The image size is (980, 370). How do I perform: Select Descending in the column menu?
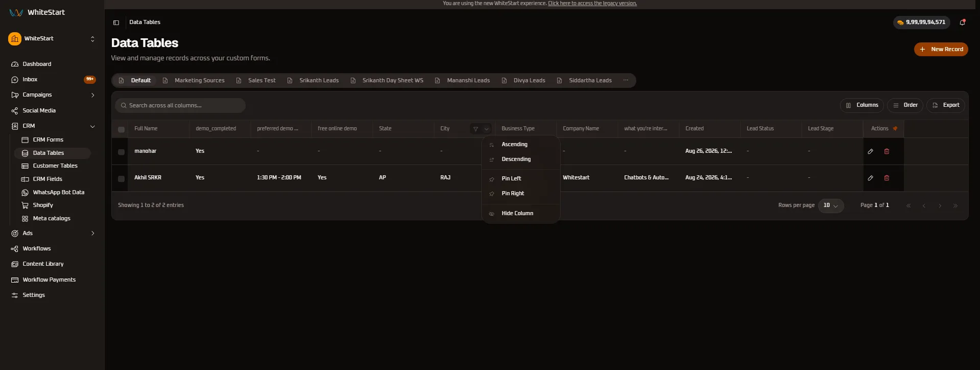521,159
